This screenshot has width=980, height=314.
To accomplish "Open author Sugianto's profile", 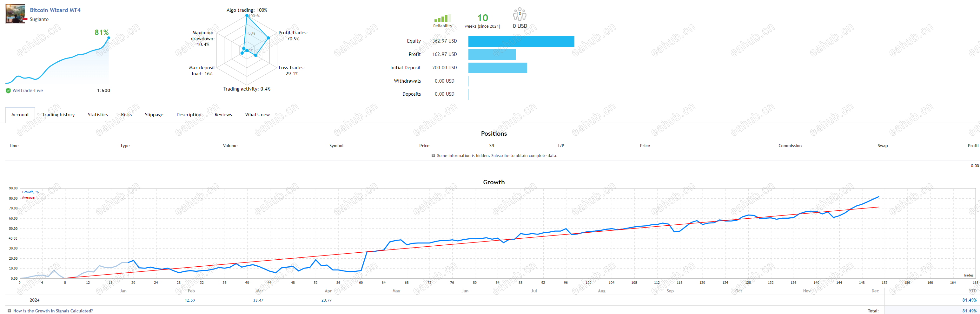I will [39, 19].
